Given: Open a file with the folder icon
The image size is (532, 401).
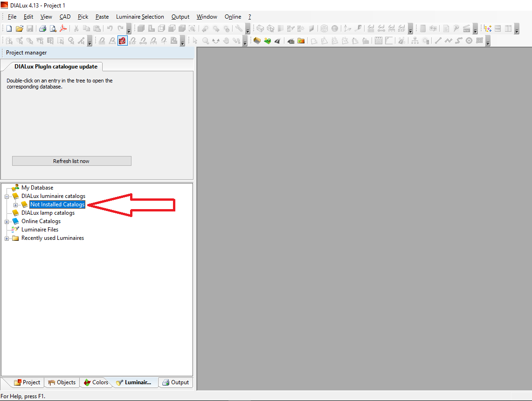Looking at the screenshot, I should point(19,29).
